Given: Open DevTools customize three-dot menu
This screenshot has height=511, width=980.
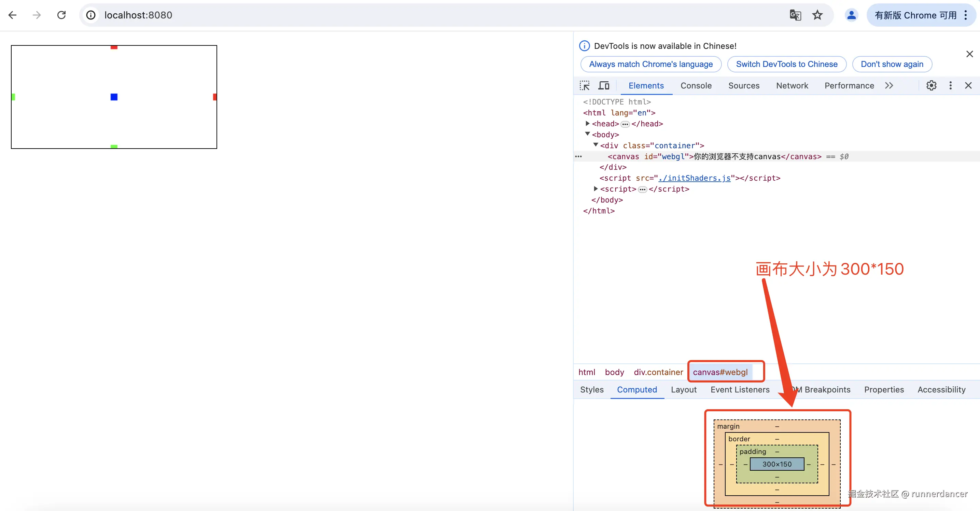Looking at the screenshot, I should (x=950, y=86).
